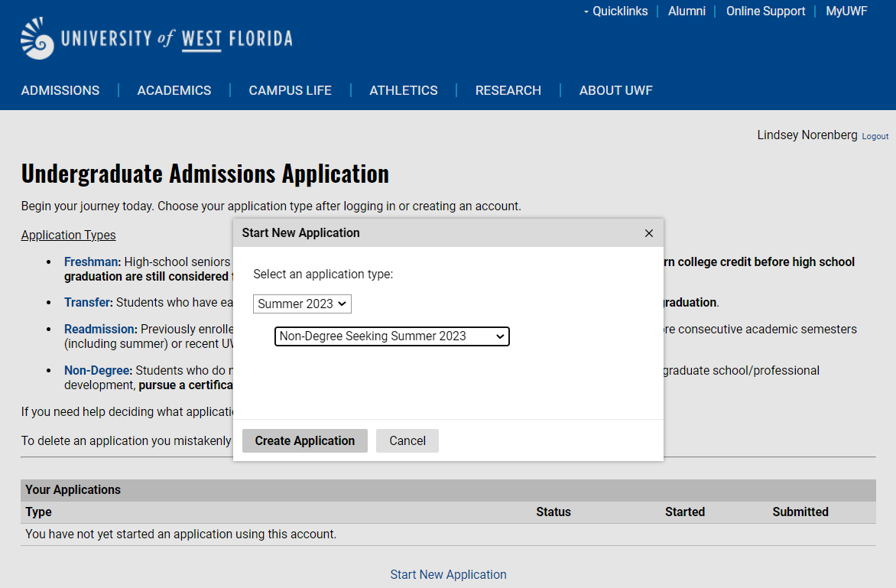Click the University of West Florida logo
896x588 pixels.
tap(157, 38)
